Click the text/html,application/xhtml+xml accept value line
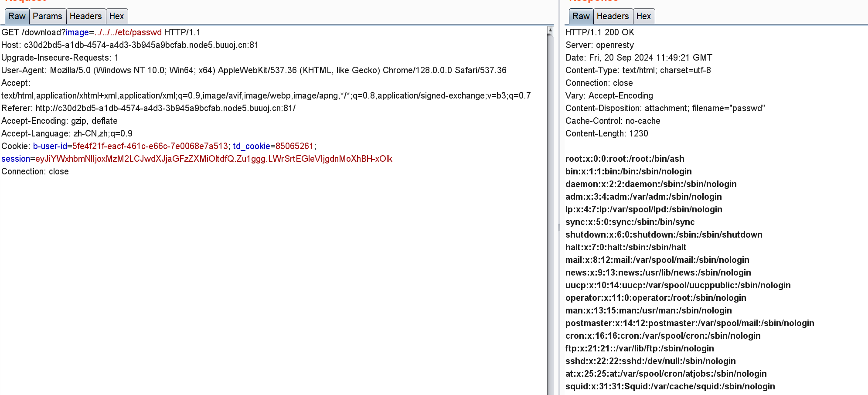Viewport: 868px width, 395px height. 266,95
